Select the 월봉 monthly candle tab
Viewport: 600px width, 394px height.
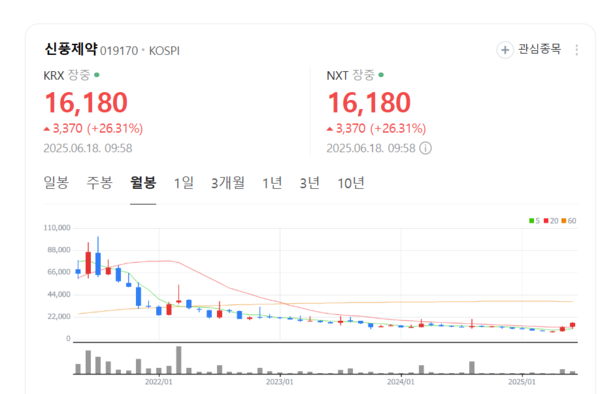(143, 183)
